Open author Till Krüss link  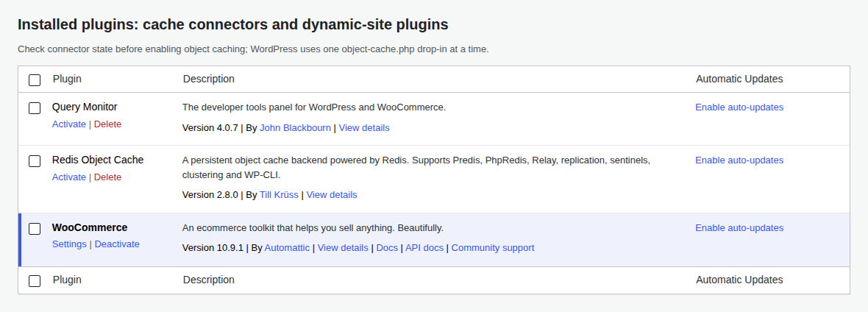coord(279,195)
